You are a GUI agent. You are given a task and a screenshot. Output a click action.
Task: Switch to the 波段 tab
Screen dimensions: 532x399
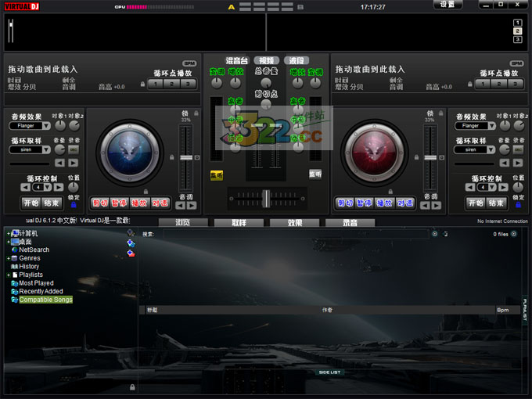click(x=297, y=61)
